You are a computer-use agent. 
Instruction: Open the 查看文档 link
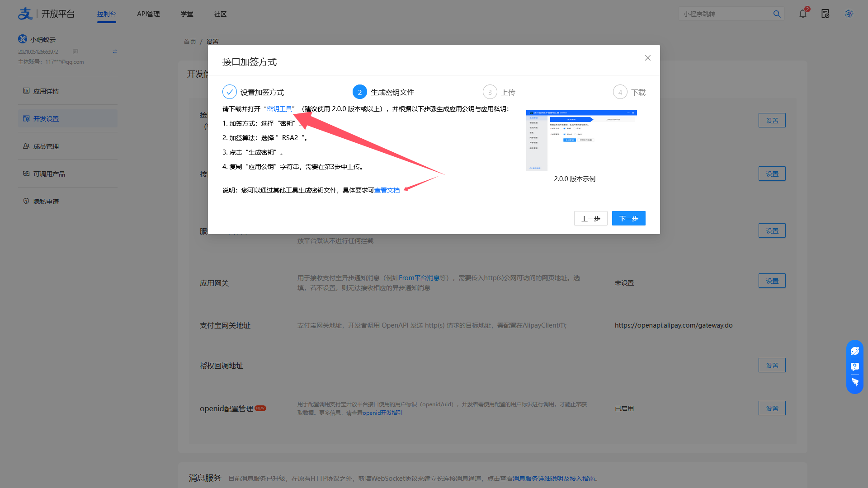[387, 190]
